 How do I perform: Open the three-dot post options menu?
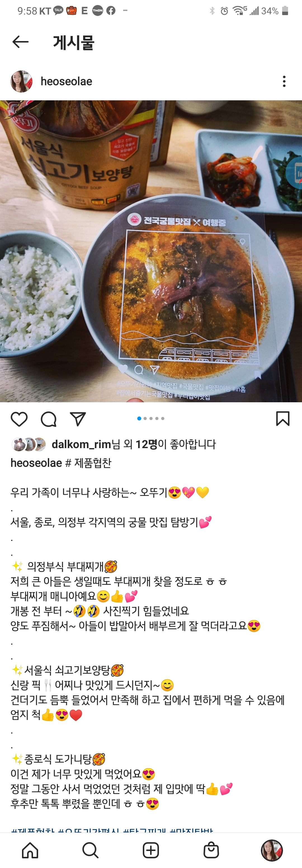coord(284,82)
